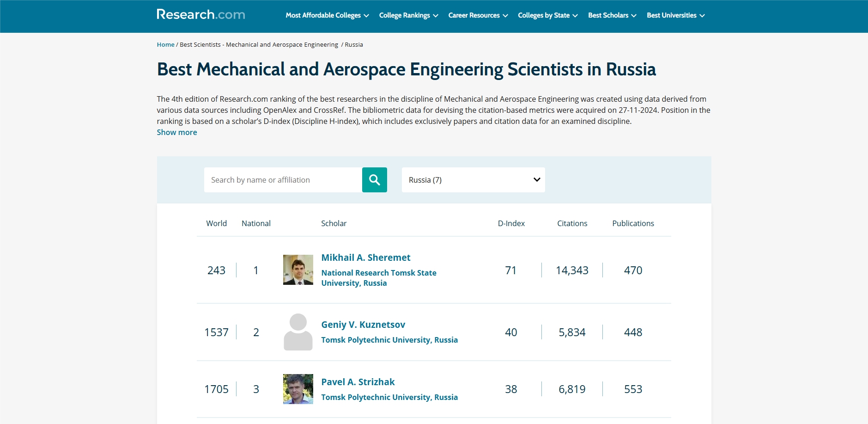Open National Research Tomsk State University link
Image resolution: width=868 pixels, height=424 pixels.
point(379,278)
